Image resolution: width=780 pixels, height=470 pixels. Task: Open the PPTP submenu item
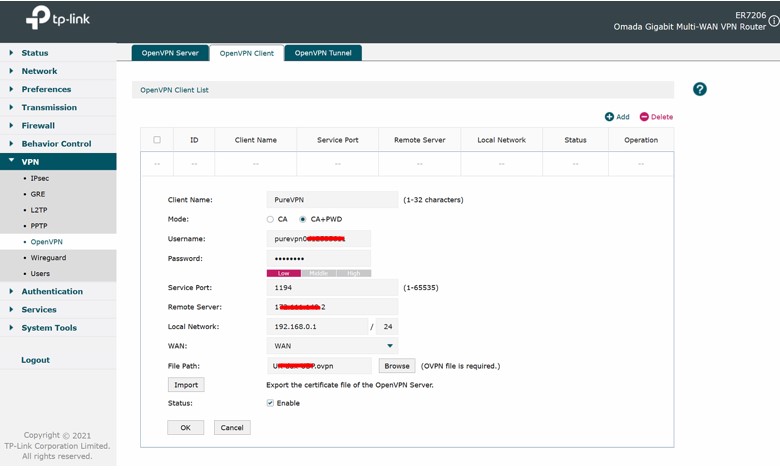(39, 226)
